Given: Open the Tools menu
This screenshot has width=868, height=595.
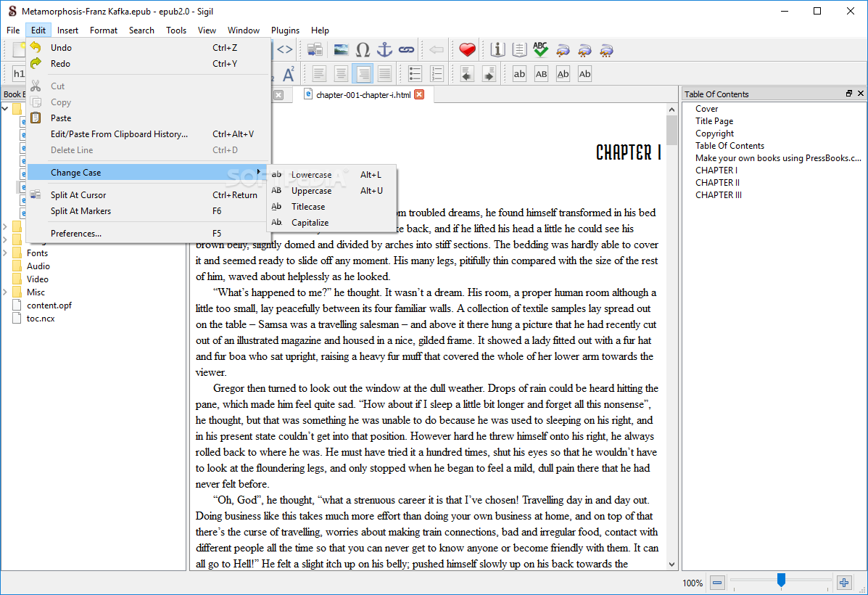Looking at the screenshot, I should tap(176, 30).
